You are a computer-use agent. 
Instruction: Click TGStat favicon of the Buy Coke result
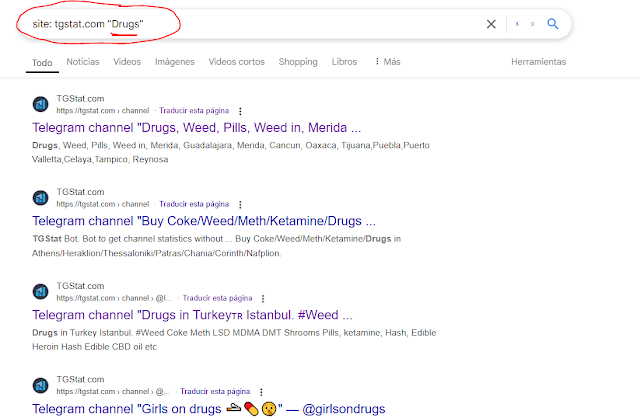click(x=40, y=198)
